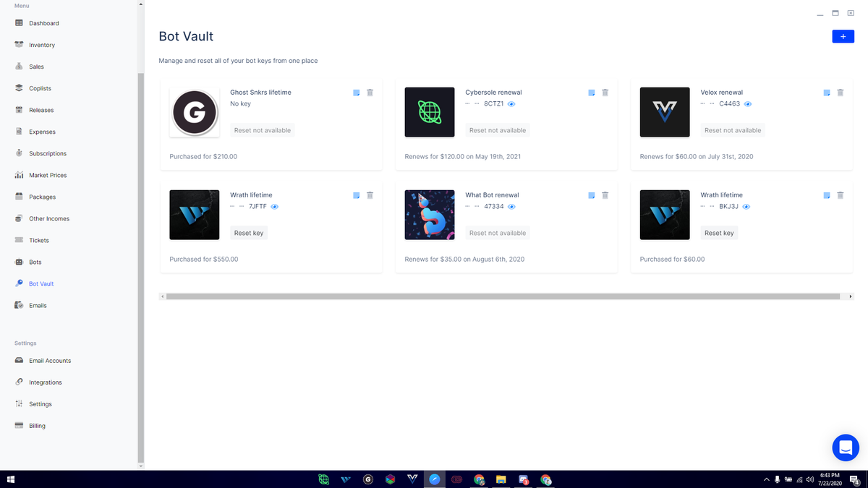Click 'Renews for $35.00 on August 6th, 2020'
The width and height of the screenshot is (868, 488).
[x=464, y=259]
